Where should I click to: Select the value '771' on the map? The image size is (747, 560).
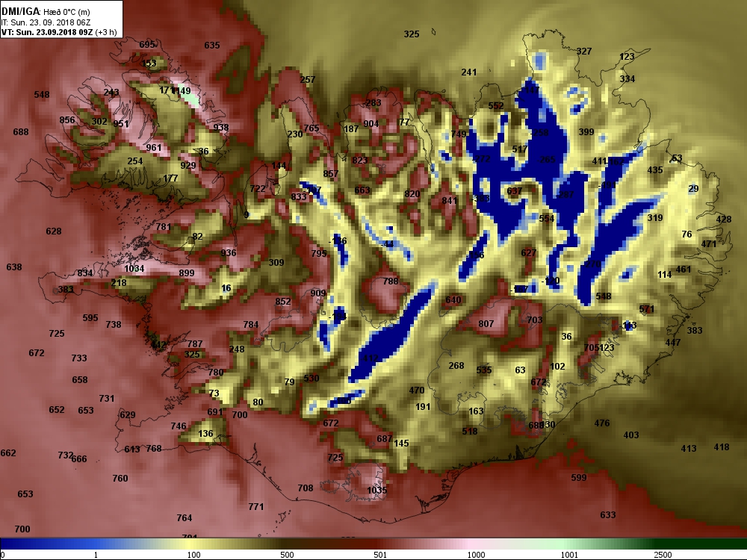point(255,507)
